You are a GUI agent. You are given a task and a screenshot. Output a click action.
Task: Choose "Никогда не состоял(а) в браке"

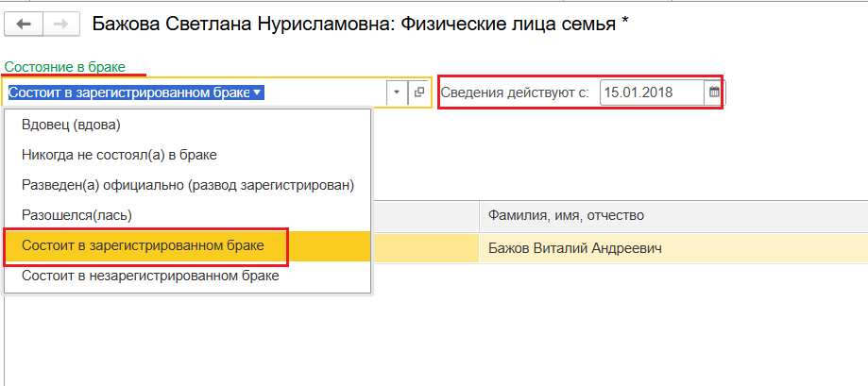click(187, 156)
